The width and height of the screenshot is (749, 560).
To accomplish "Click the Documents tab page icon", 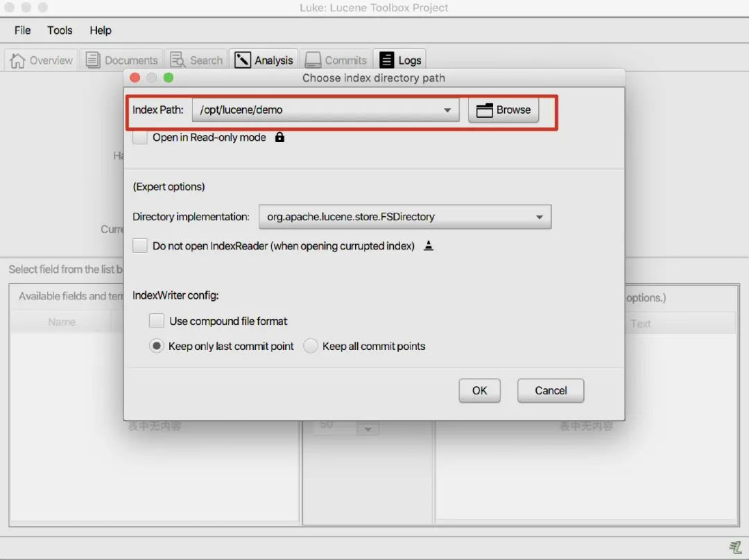I will tap(93, 60).
